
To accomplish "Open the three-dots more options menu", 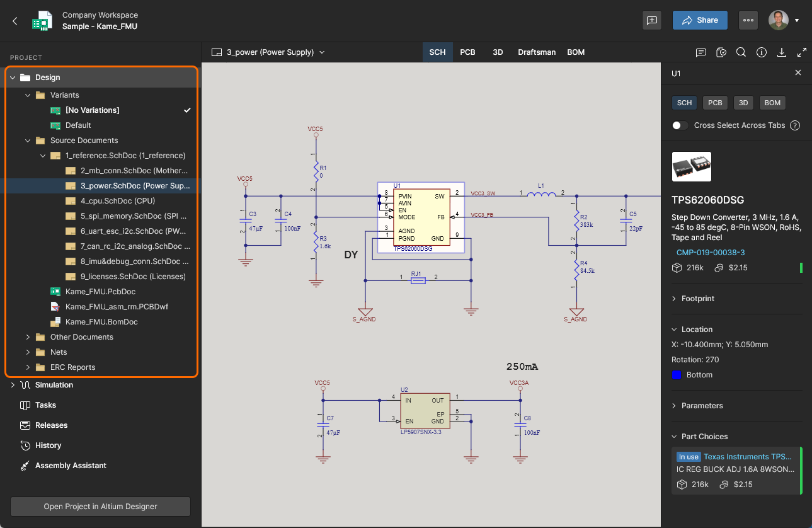I will 748,20.
